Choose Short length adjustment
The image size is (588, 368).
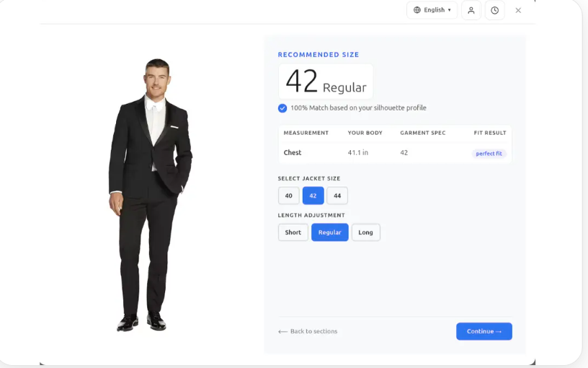(293, 232)
